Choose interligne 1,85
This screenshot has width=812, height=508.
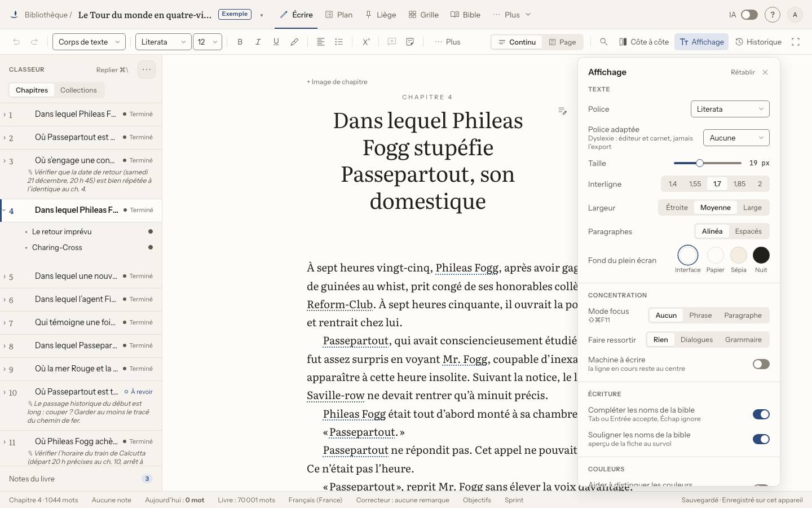(739, 184)
